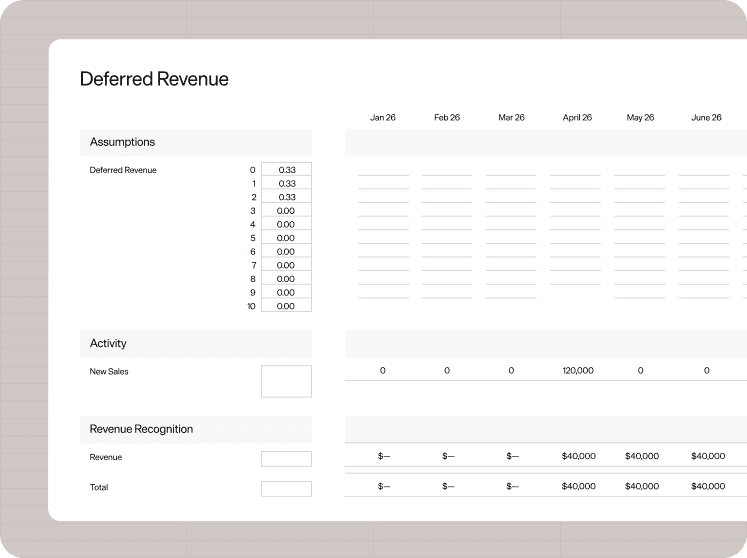747x558 pixels.
Task: Select the Revenue row $— under Jan 26
Action: tap(384, 456)
